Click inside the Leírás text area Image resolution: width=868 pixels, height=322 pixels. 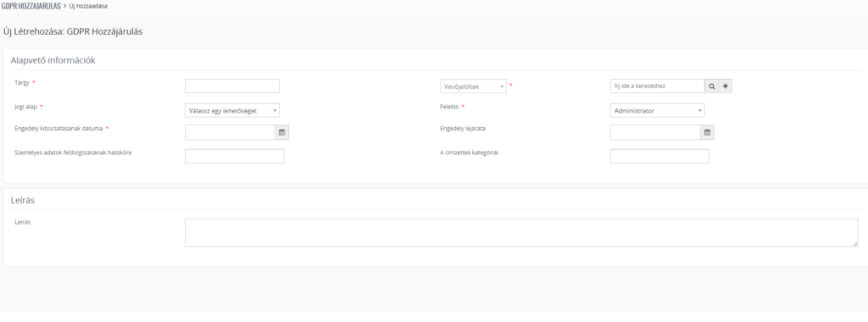[521, 232]
